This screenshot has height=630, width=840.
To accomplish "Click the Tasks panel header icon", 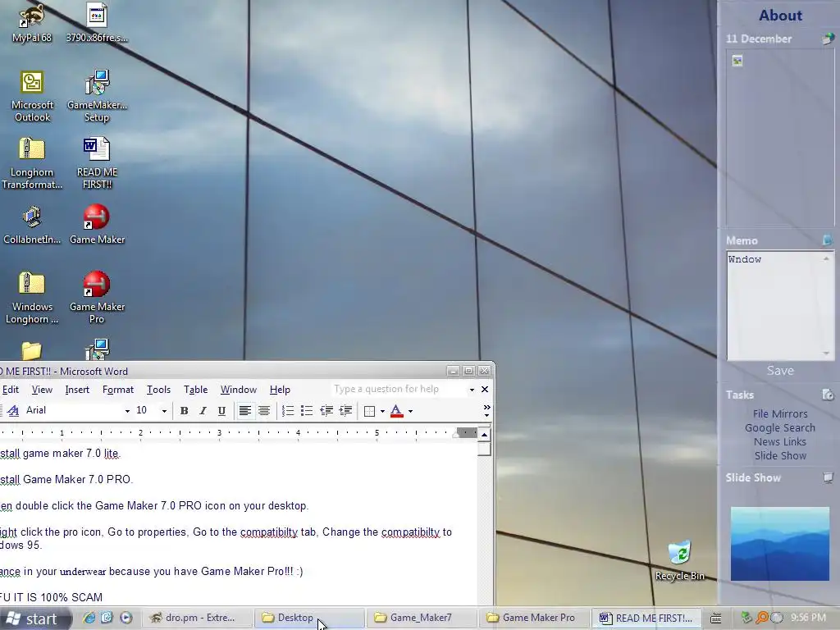I will click(x=828, y=395).
